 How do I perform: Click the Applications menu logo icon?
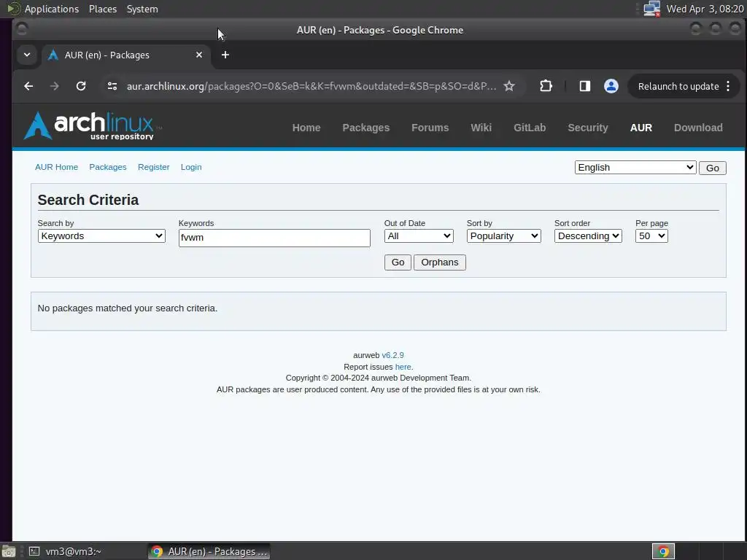(13, 9)
